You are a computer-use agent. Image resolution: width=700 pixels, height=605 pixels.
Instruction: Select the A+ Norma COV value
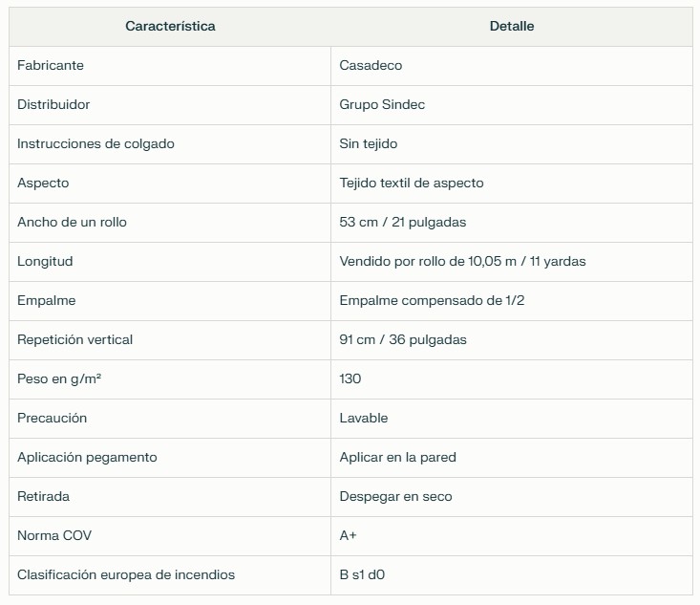tap(348, 536)
